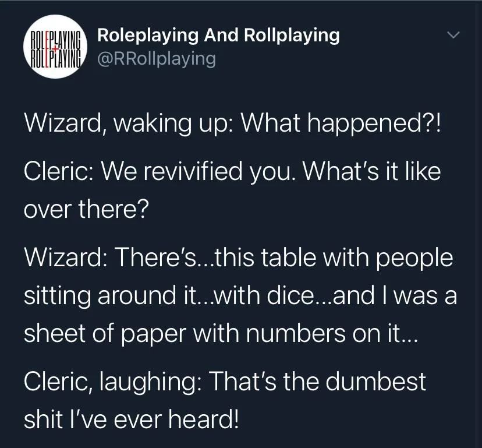Click the word 'dumbest' in the tweet
Viewport: 482px width, 448px height.
[x=375, y=382]
